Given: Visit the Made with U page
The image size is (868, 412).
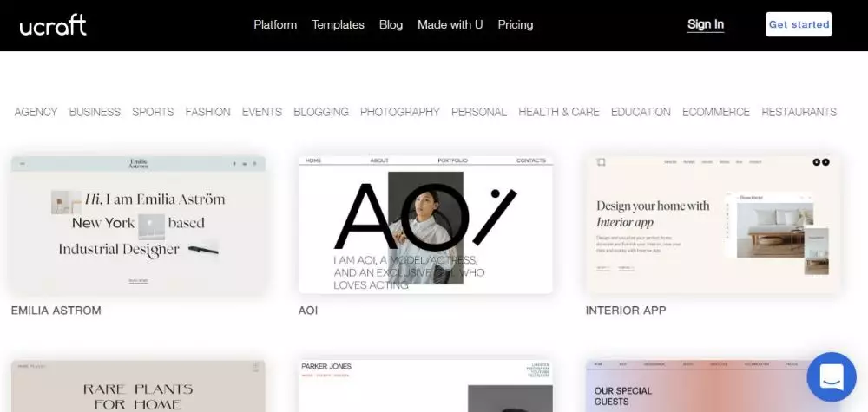Looking at the screenshot, I should click(x=450, y=25).
